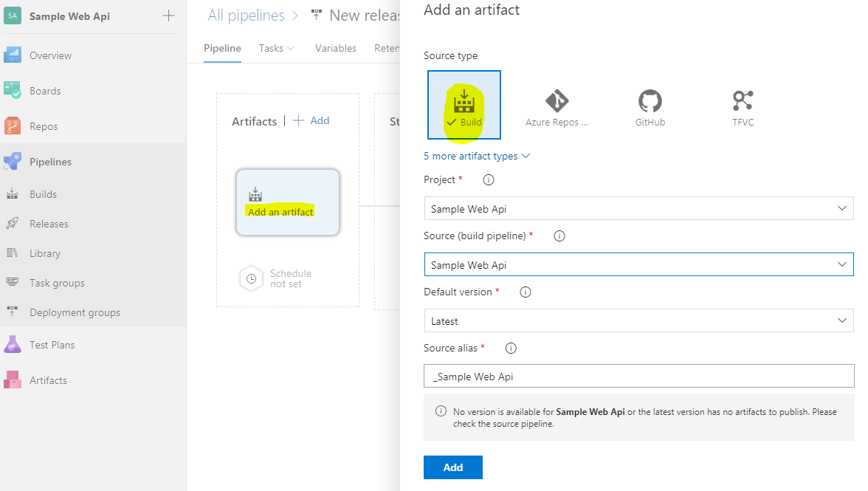This screenshot has height=491, width=868.
Task: Switch to the Pipeline tab
Action: point(222,48)
